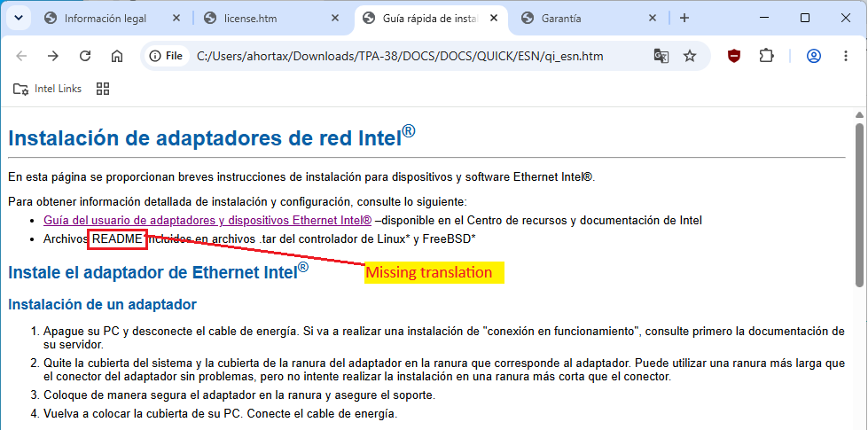
Task: Click the address bar file path
Action: click(400, 56)
